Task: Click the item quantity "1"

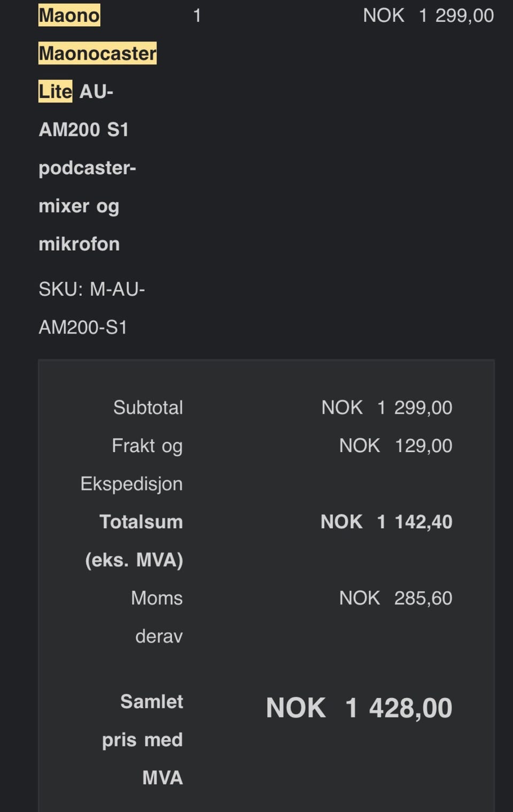Action: [197, 16]
